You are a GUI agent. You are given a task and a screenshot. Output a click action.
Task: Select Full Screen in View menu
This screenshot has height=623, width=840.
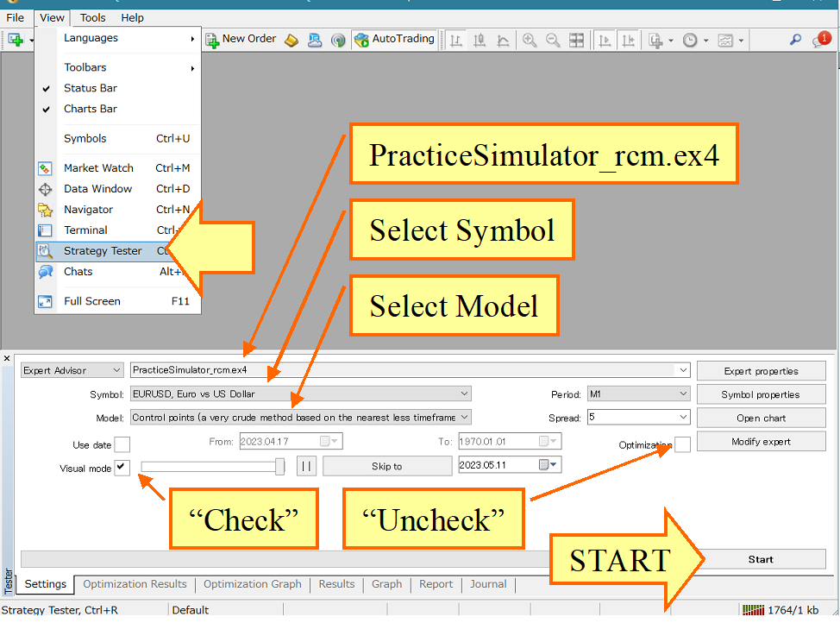tap(118, 301)
